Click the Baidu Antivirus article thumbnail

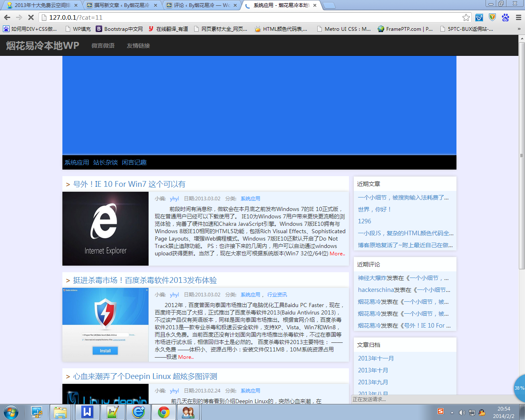pyautogui.click(x=105, y=325)
